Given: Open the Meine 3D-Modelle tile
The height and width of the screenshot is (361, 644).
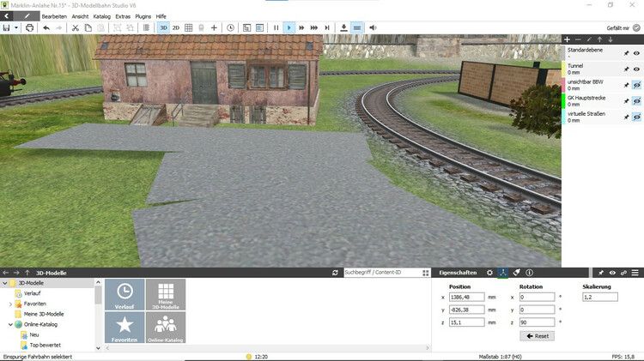Looking at the screenshot, I should pyautogui.click(x=166, y=294).
